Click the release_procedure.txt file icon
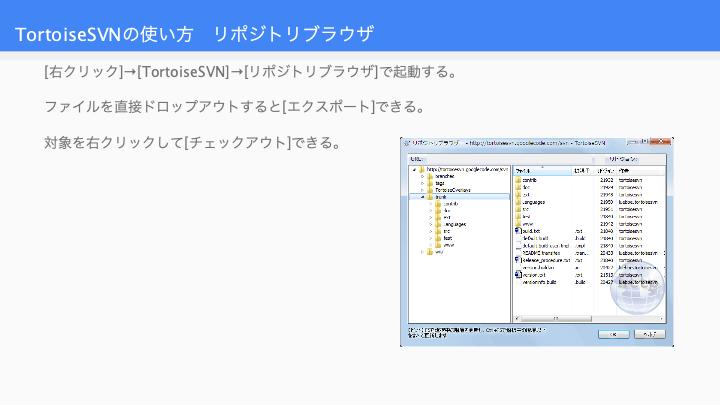Screen dimensions: 720x405 point(518,260)
